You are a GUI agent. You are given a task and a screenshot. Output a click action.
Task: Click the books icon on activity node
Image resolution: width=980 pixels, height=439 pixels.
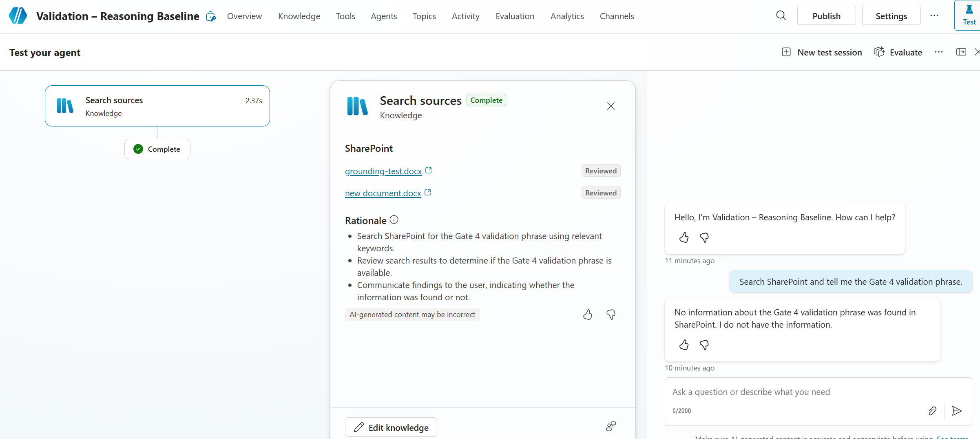coord(65,106)
